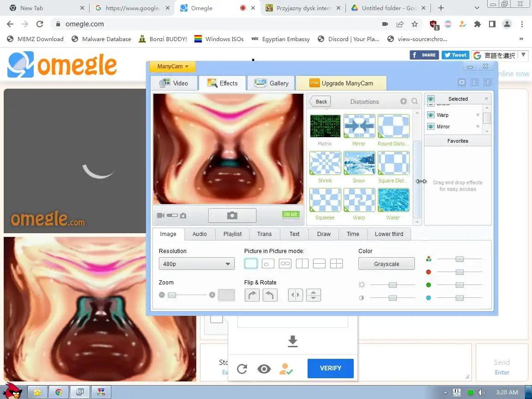Apply the Snow effect thumbnail
Image resolution: width=532 pixels, height=399 pixels.
[x=359, y=163]
